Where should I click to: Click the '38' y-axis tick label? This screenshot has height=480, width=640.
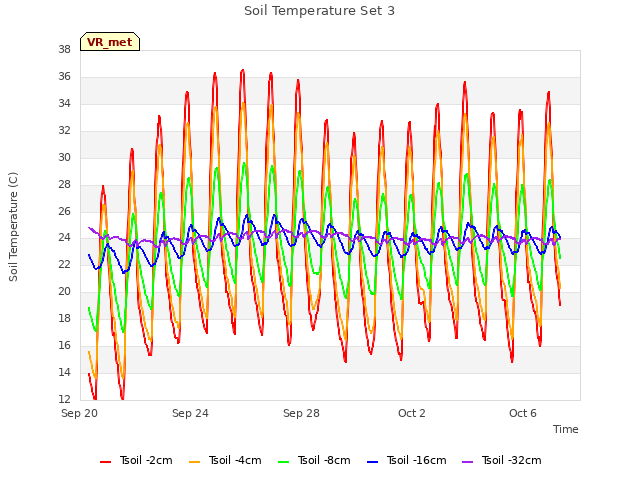[x=64, y=50]
